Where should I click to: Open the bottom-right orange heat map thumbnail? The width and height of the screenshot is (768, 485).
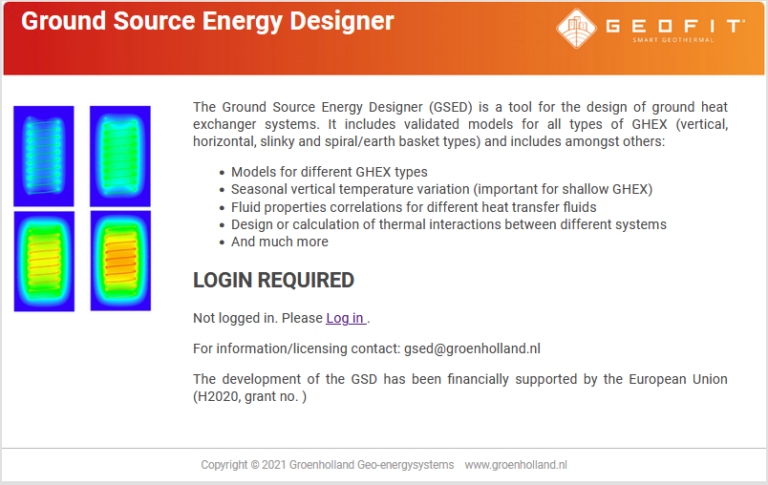click(120, 261)
